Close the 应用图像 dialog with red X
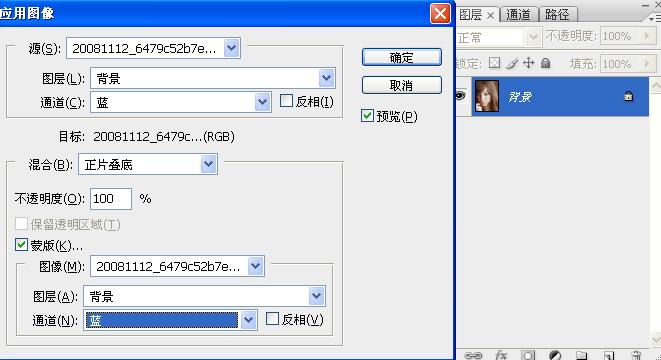Screen dimensions: 661x360 (440, 13)
